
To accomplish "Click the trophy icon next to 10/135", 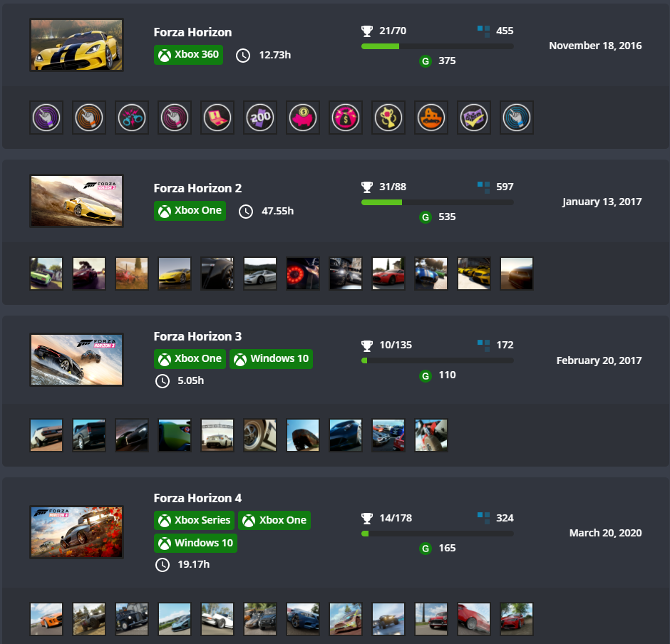I will (x=367, y=345).
